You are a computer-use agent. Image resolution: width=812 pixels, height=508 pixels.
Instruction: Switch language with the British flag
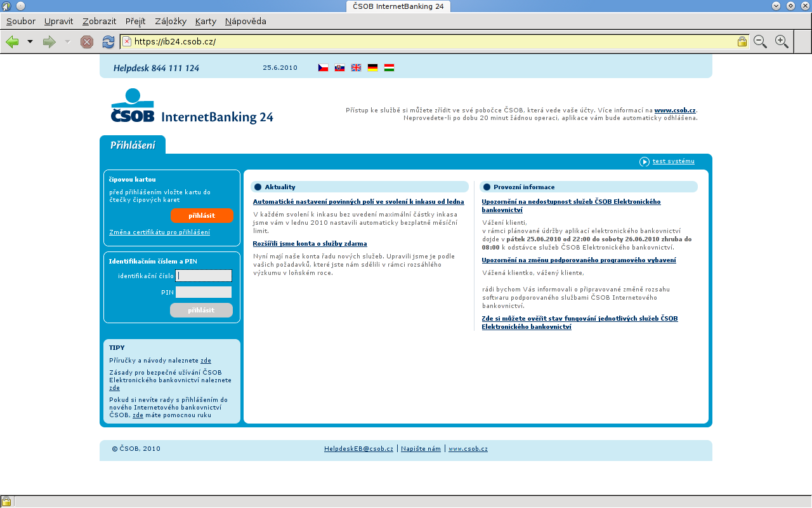coord(356,67)
